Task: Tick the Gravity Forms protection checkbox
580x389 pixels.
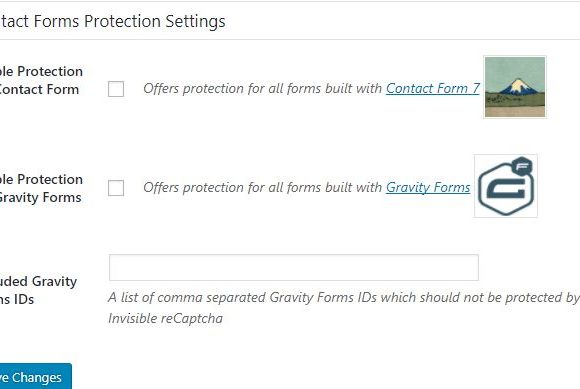Action: point(116,188)
